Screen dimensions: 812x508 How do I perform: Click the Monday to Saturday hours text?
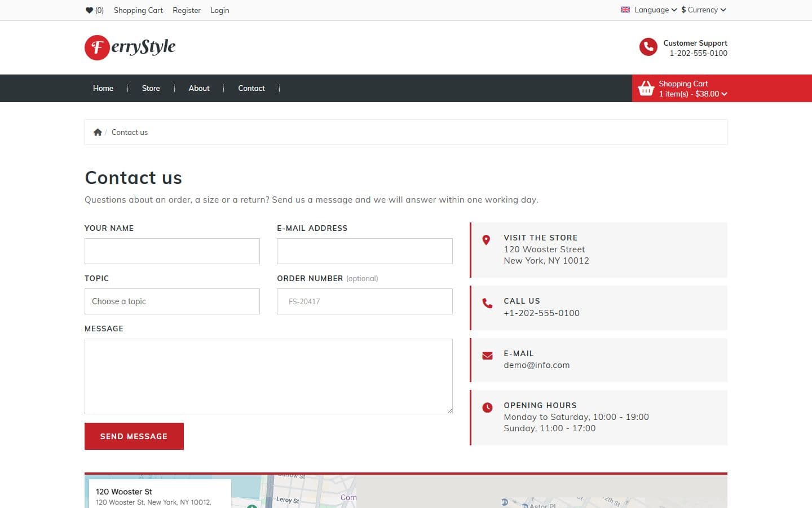coord(576,417)
